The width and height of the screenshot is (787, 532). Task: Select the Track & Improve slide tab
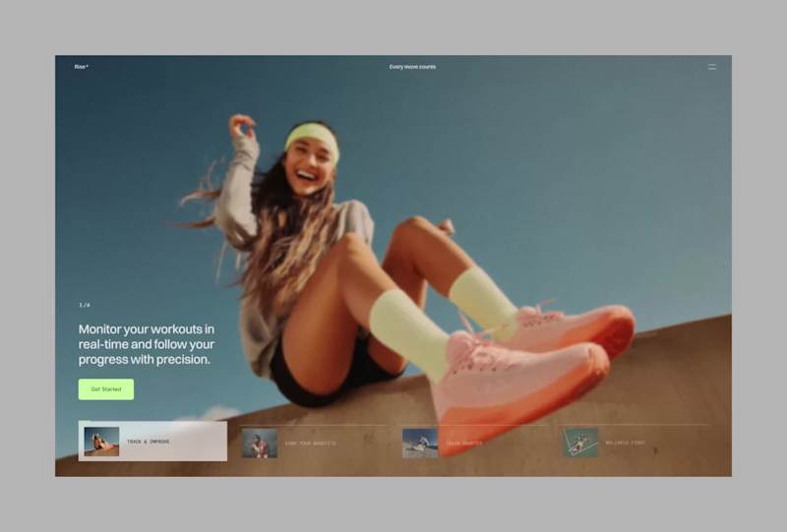pyautogui.click(x=152, y=442)
